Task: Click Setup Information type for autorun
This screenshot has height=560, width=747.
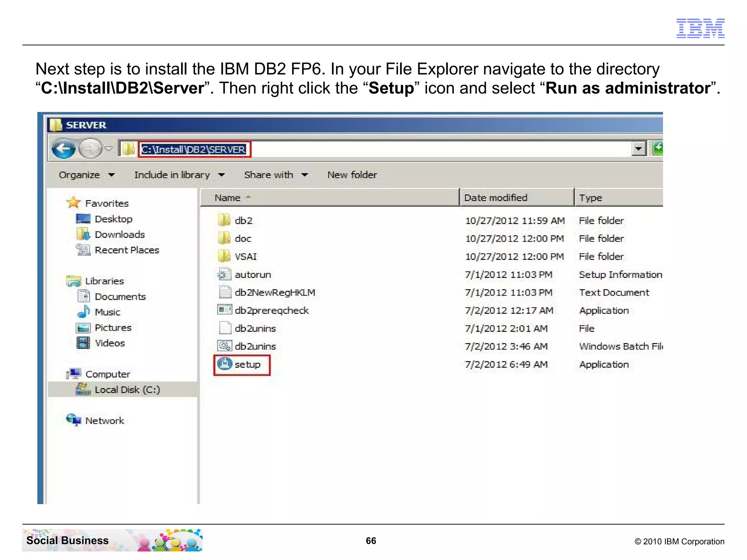Action: click(621, 275)
